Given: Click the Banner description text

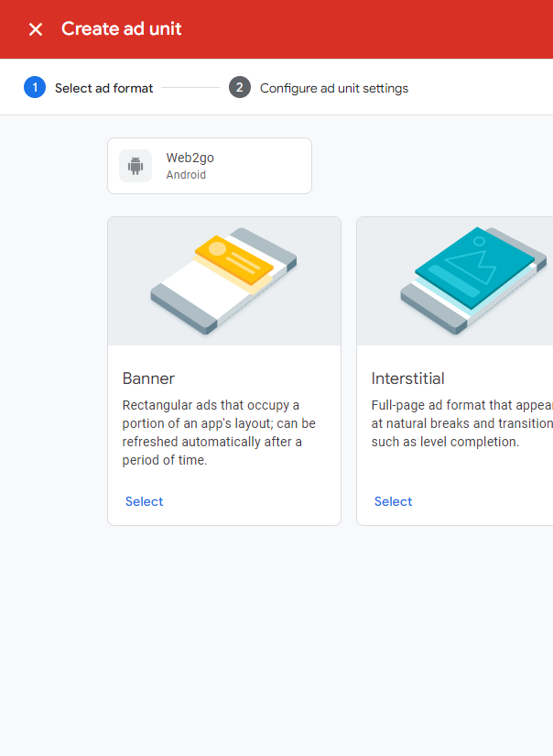Looking at the screenshot, I should coord(218,433).
